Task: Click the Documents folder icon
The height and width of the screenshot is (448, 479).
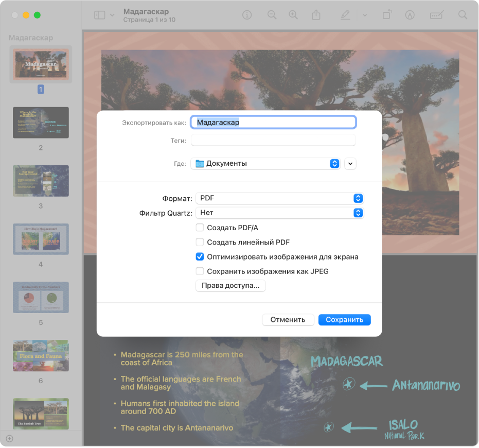Action: pos(200,164)
